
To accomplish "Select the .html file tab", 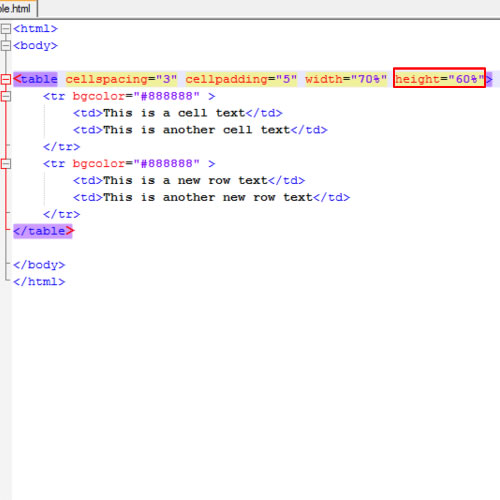I will point(17,8).
